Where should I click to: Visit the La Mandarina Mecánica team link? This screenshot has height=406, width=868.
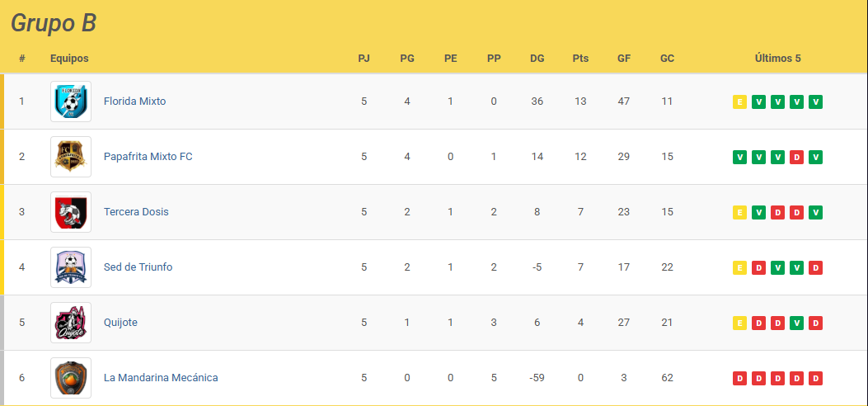pos(161,378)
